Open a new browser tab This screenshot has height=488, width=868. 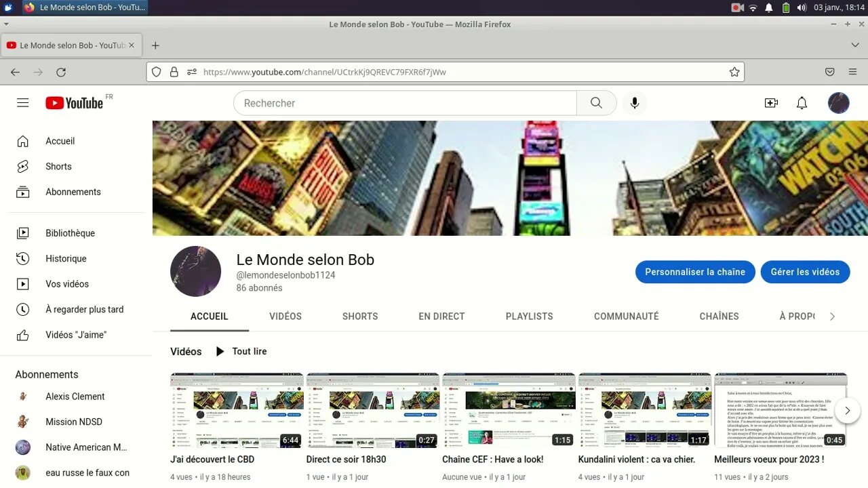pos(155,45)
